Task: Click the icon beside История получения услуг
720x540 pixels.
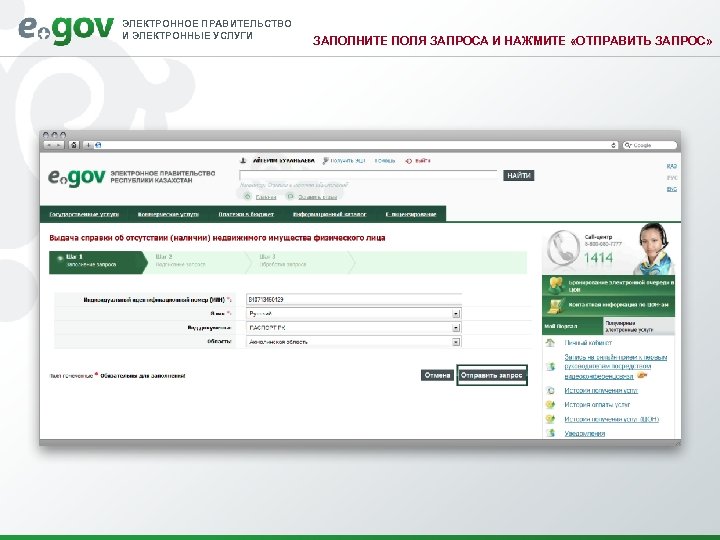Action: tap(550, 390)
